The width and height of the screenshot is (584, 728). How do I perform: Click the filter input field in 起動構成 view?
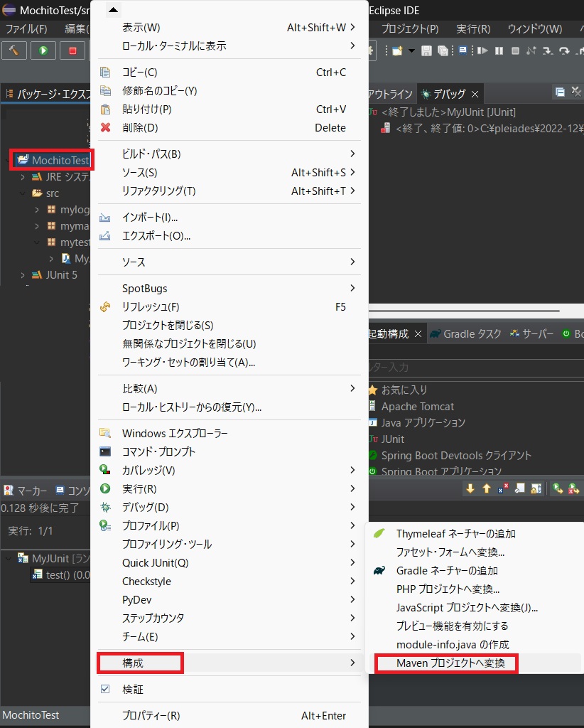[x=476, y=368]
